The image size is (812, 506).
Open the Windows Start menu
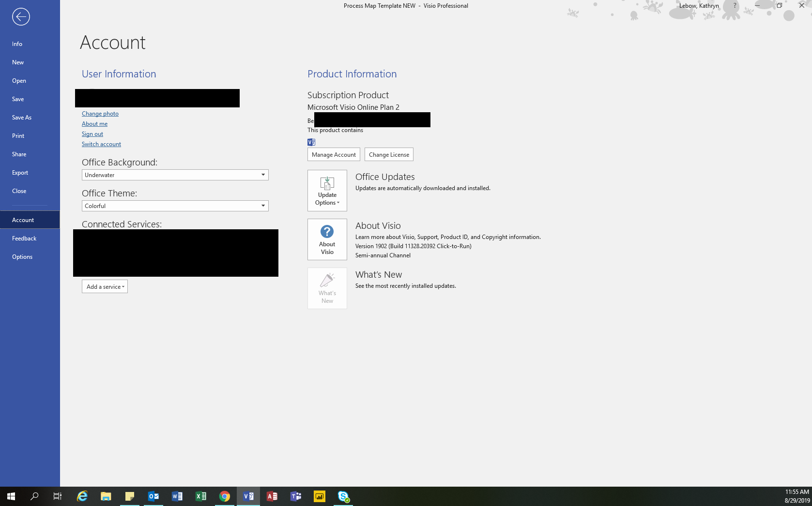click(x=10, y=496)
